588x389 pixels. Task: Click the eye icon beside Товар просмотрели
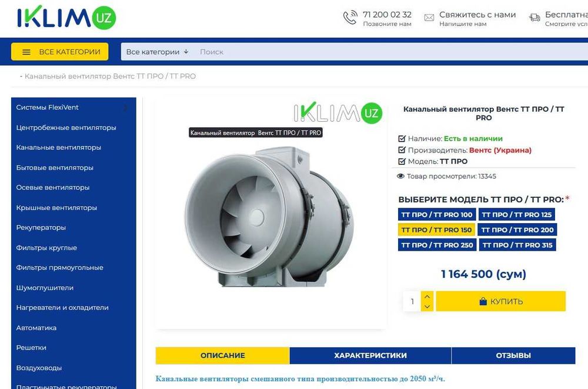tap(400, 176)
